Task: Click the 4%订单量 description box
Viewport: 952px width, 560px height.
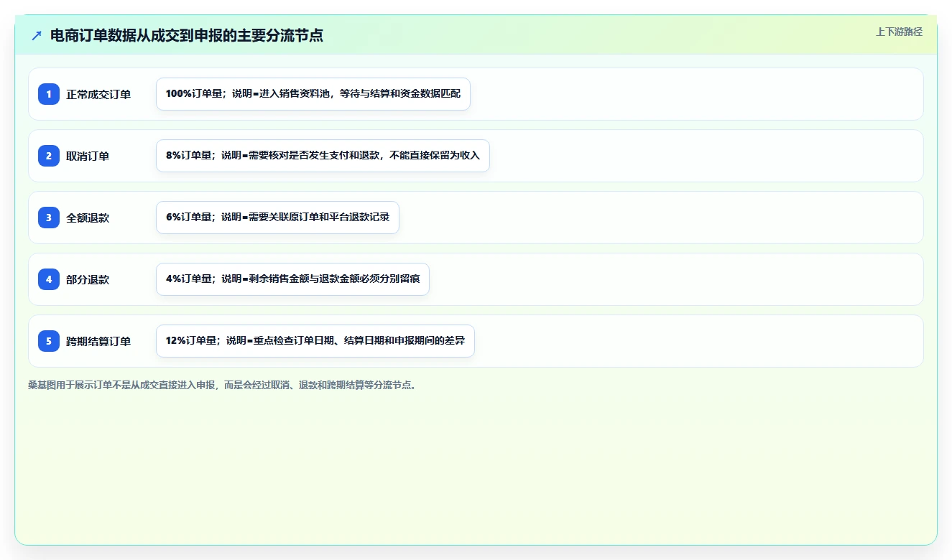Action: point(292,279)
